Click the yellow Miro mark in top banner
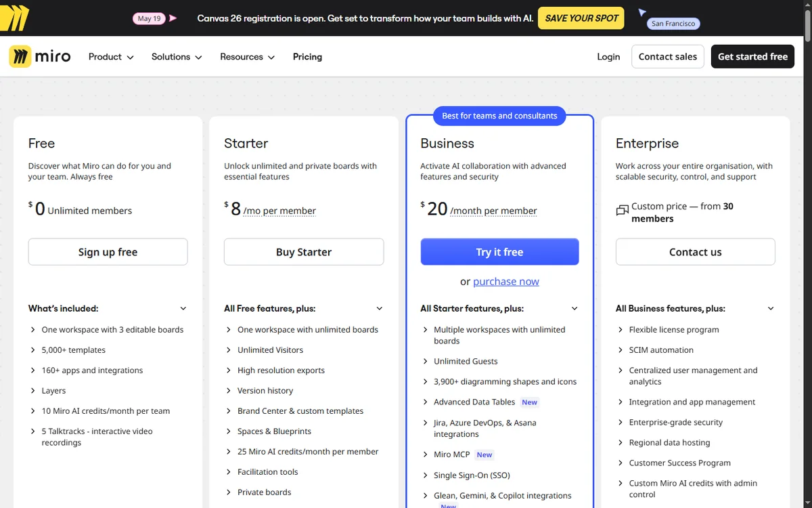812x508 pixels. point(14,18)
